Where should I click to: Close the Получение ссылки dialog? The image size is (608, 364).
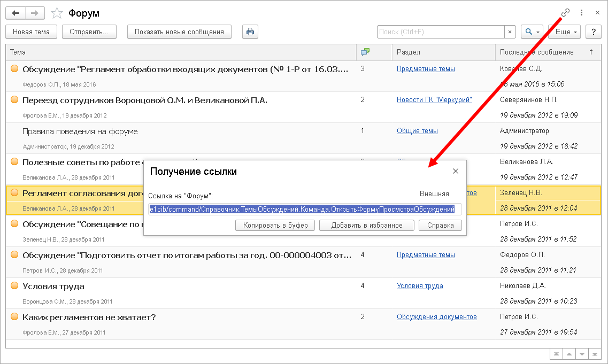coord(456,171)
